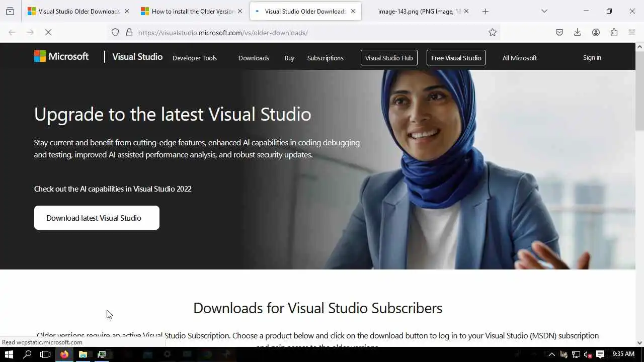Click network icon in system tray
The width and height of the screenshot is (644, 362).
(x=576, y=354)
